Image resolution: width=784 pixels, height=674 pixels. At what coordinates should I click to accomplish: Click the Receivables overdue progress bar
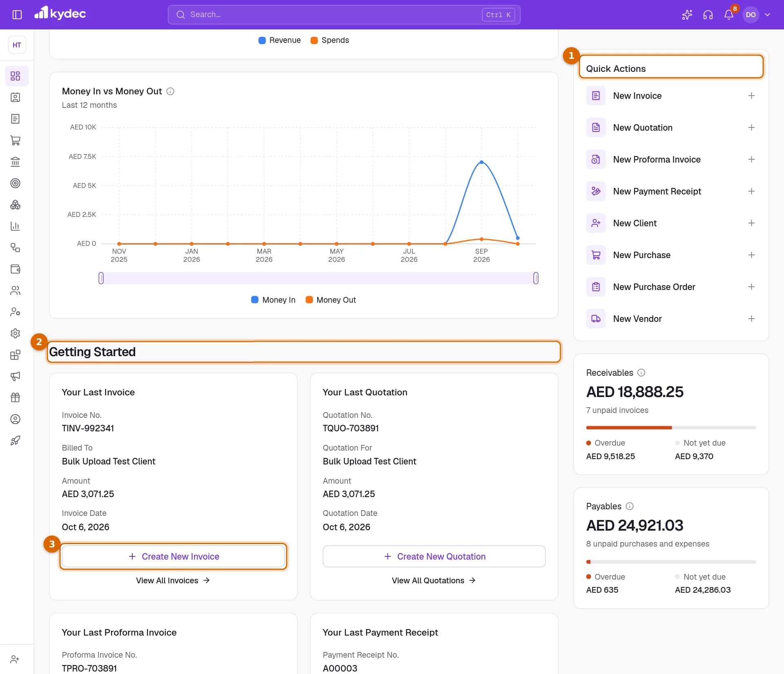[x=629, y=428]
